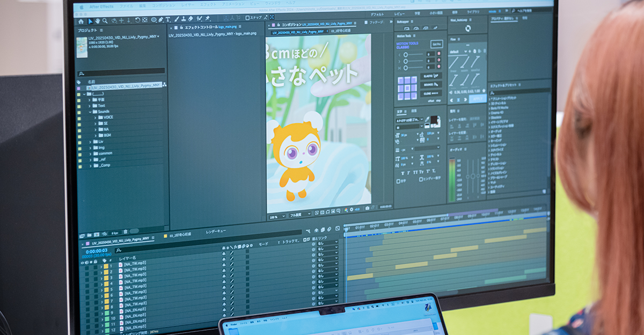Click the Home icon in toolbar
This screenshot has width=644, height=335.
tap(81, 21)
